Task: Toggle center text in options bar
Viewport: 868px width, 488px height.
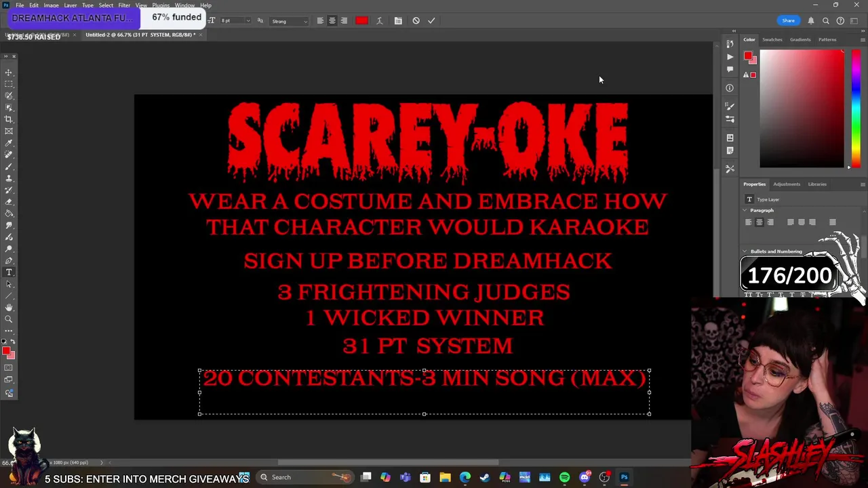Action: pos(332,21)
